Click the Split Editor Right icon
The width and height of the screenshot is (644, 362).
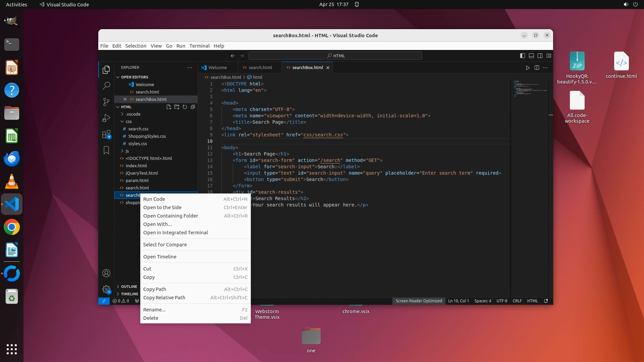[537, 68]
